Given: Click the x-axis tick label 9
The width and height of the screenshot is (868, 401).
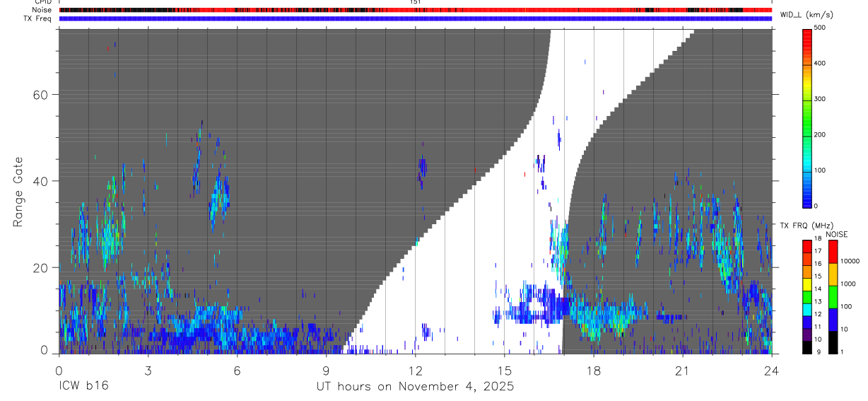Looking at the screenshot, I should click(x=326, y=370).
